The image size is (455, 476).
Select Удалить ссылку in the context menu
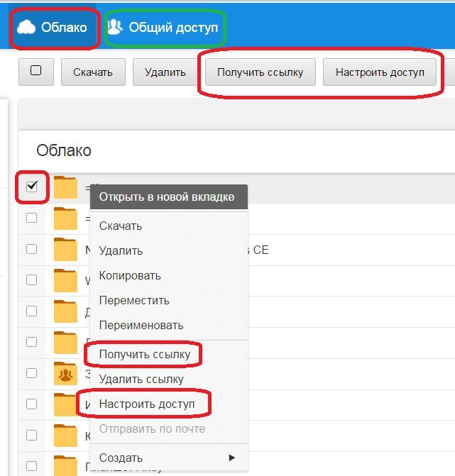click(141, 379)
